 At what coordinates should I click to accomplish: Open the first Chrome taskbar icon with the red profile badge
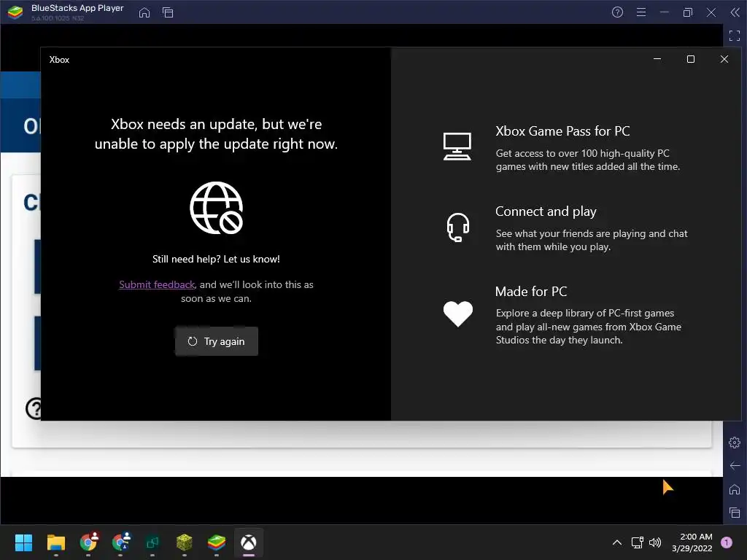[x=88, y=542]
